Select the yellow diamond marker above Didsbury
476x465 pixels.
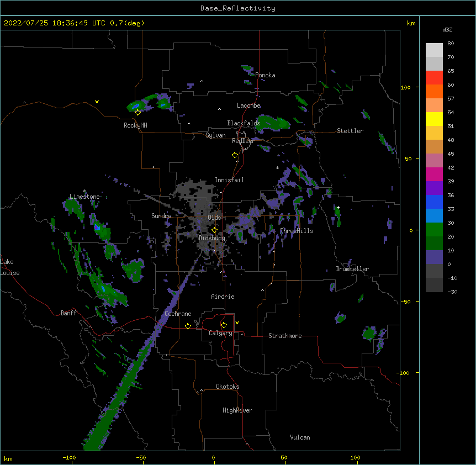click(214, 230)
